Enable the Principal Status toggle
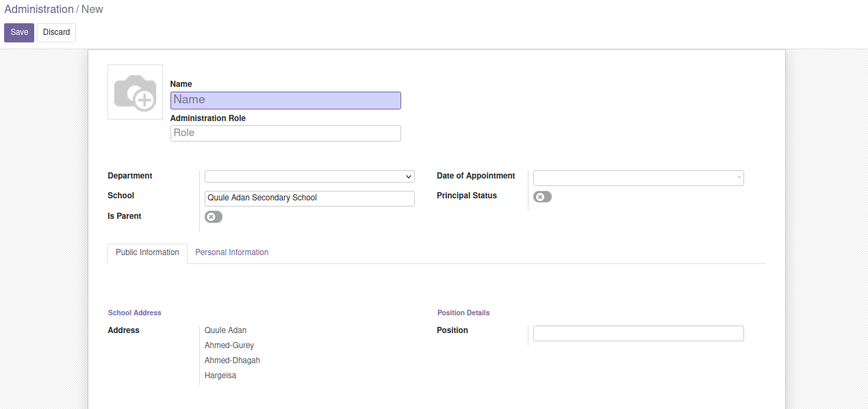Screen dimensions: 868x409 click(542, 197)
